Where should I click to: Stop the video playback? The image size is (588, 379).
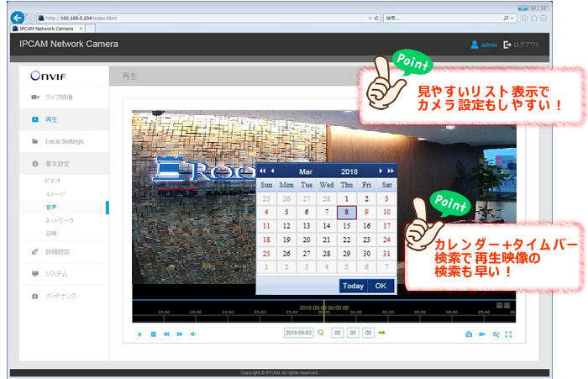[154, 334]
